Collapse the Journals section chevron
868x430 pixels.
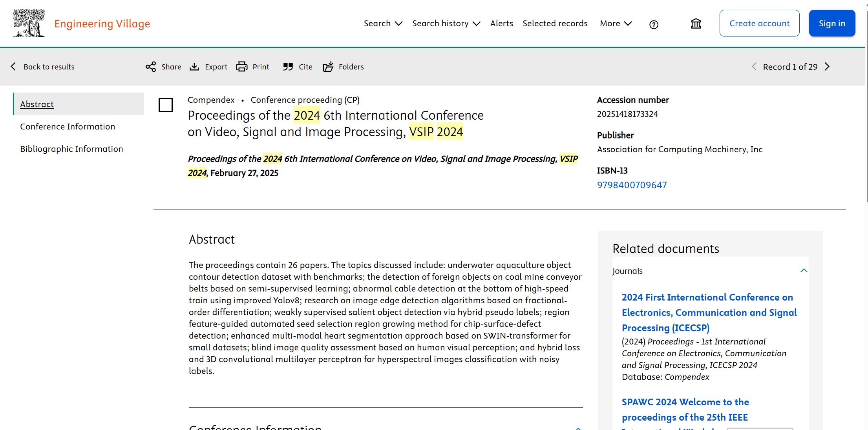pyautogui.click(x=804, y=271)
